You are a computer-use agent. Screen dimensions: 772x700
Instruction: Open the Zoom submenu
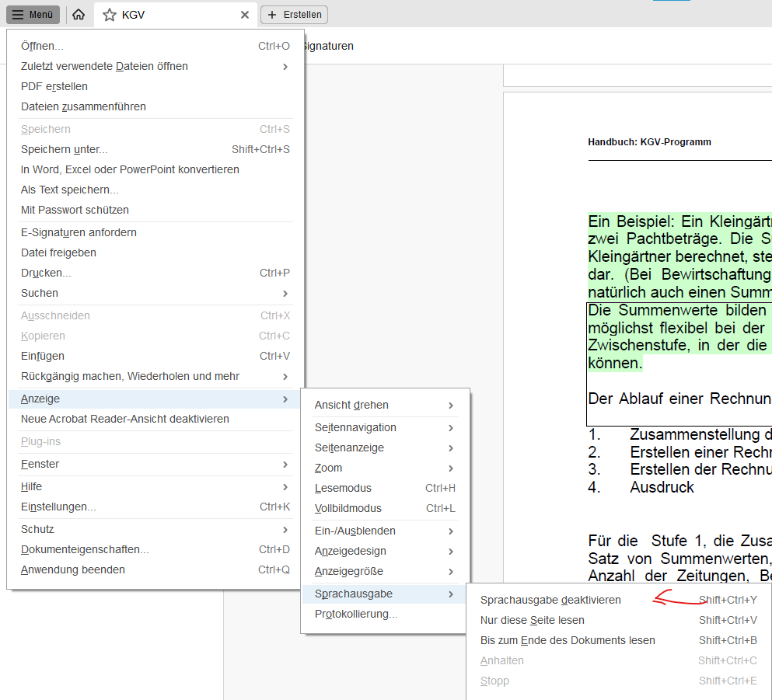[385, 468]
